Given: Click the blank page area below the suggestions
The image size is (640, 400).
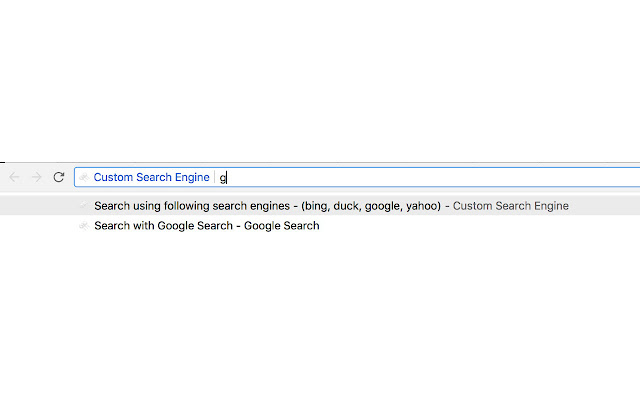Looking at the screenshot, I should (x=320, y=320).
